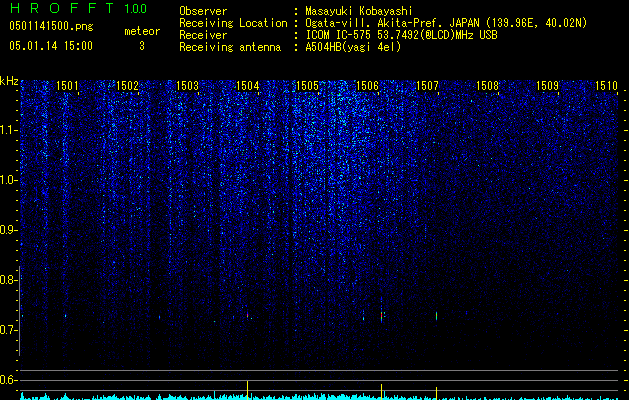This screenshot has height=400, width=629.
Task: Click the 1502 time axis label
Action: [x=127, y=86]
